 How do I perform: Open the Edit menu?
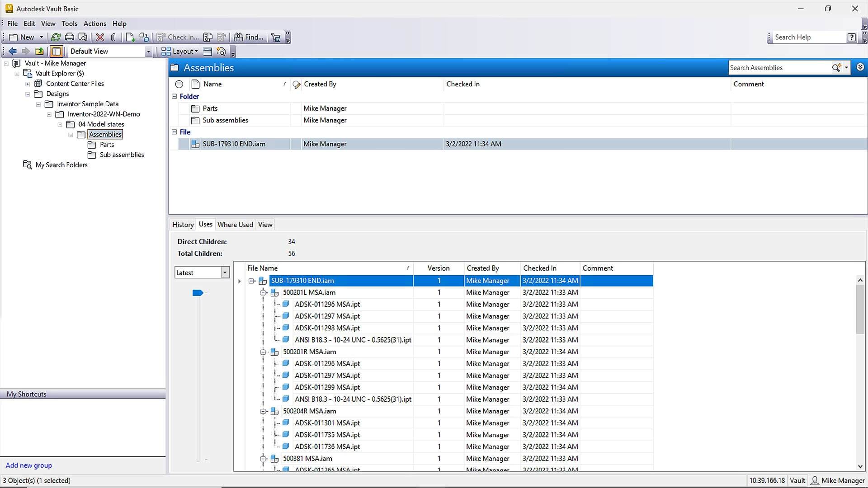coord(29,23)
